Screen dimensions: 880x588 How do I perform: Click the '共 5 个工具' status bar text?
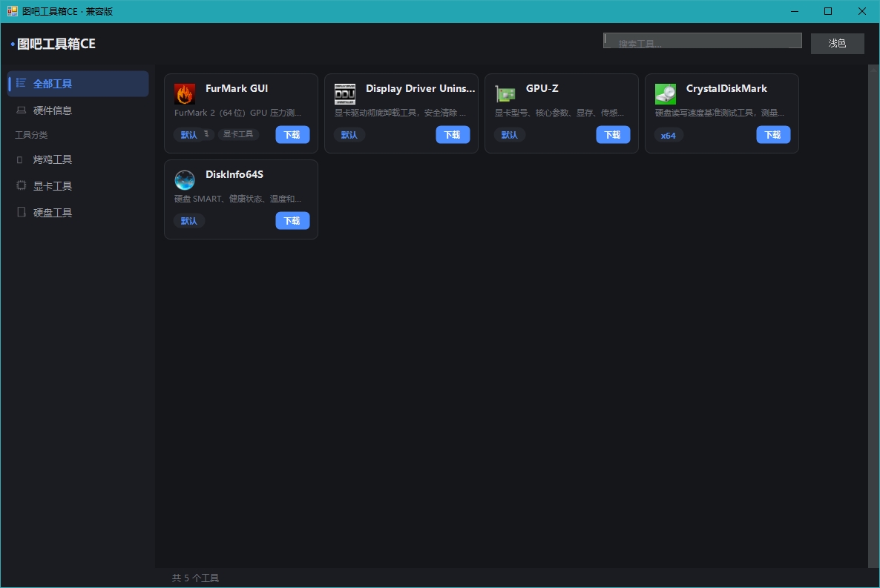click(x=195, y=578)
